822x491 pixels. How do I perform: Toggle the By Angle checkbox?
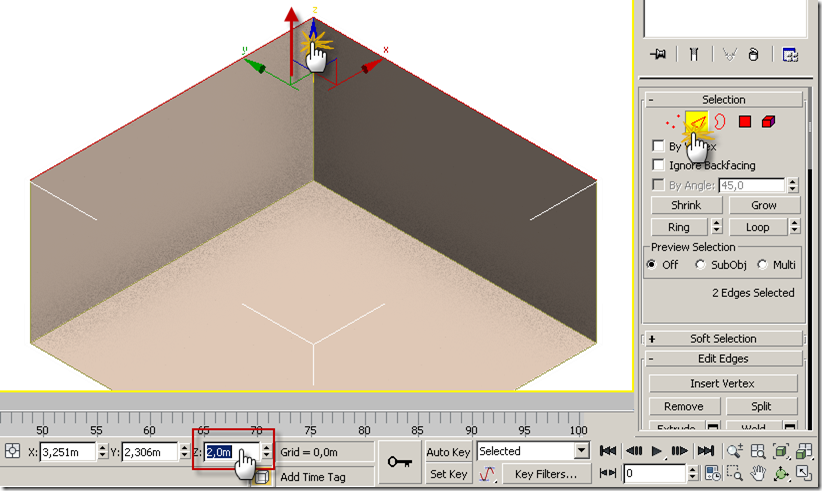pyautogui.click(x=658, y=184)
